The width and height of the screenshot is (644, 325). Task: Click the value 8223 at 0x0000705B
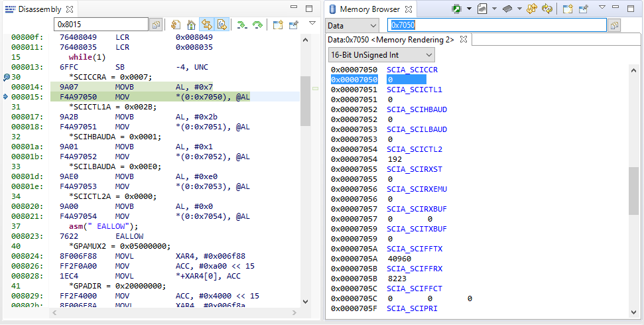click(x=397, y=279)
